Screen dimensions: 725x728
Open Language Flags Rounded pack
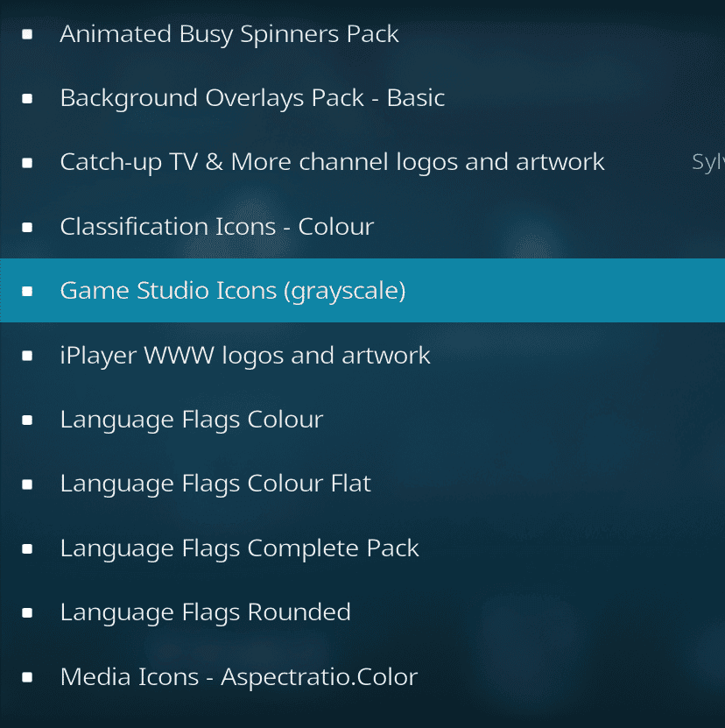pos(205,611)
